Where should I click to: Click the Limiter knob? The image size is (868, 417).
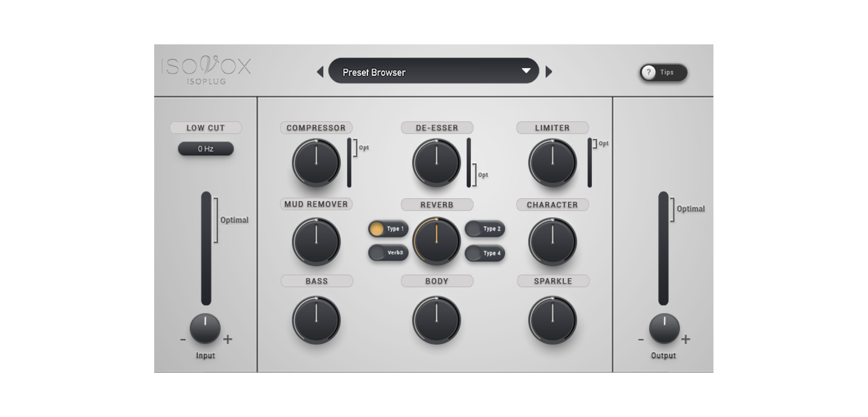552,163
